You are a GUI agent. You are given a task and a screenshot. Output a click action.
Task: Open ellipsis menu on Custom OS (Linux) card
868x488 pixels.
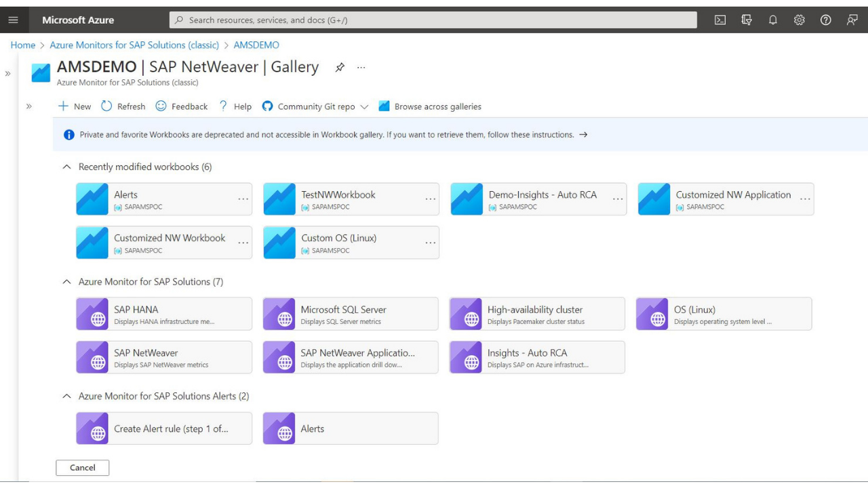430,243
